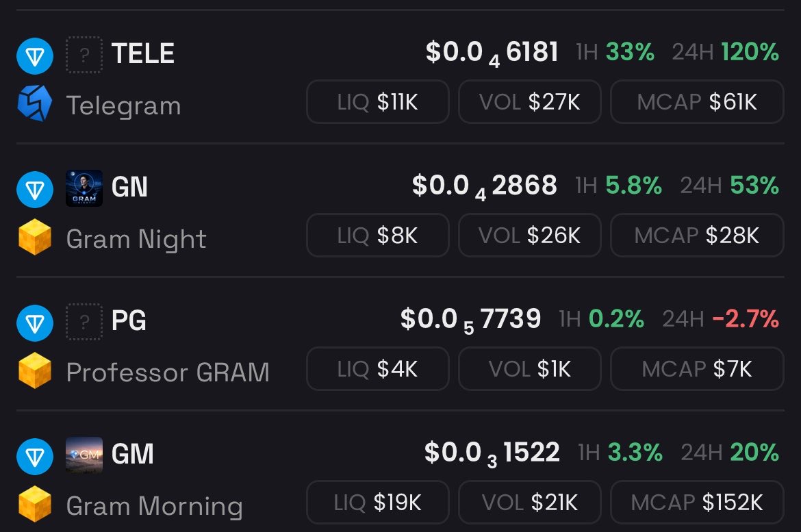Open the Gram Morning token name

pyautogui.click(x=154, y=507)
